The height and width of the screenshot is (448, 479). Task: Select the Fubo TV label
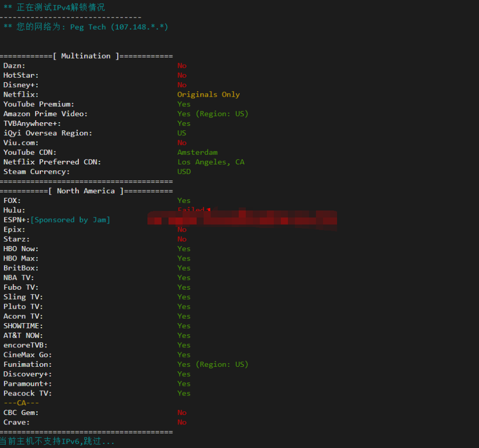pyautogui.click(x=21, y=288)
